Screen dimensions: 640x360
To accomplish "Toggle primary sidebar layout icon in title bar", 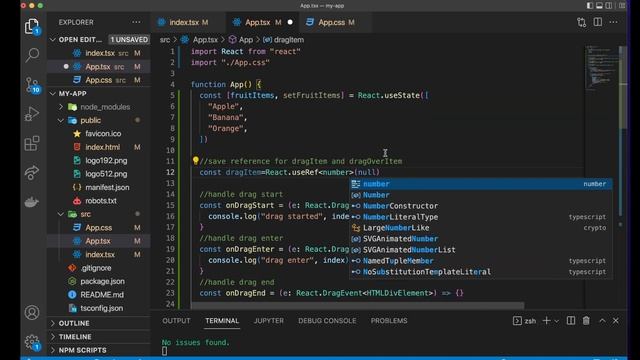I will 590,6.
